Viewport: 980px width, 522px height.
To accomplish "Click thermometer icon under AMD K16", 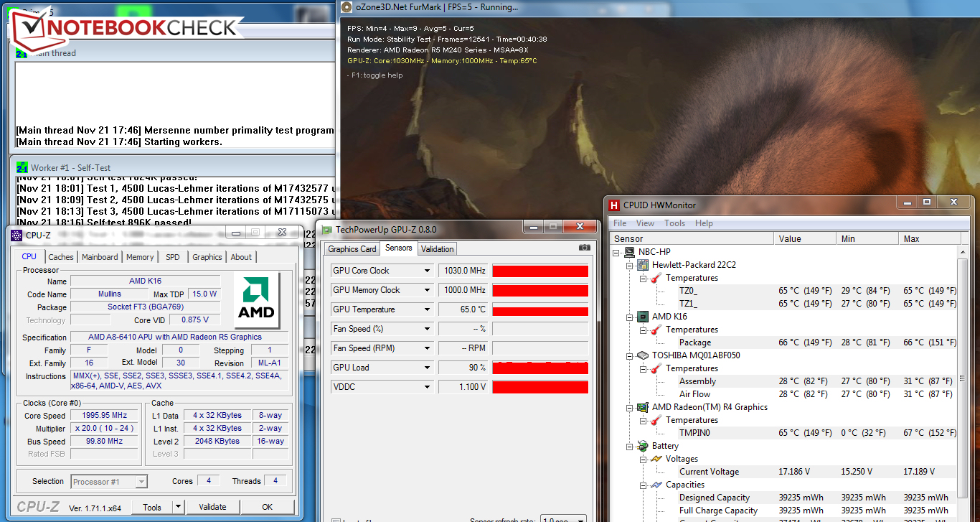I will point(656,330).
